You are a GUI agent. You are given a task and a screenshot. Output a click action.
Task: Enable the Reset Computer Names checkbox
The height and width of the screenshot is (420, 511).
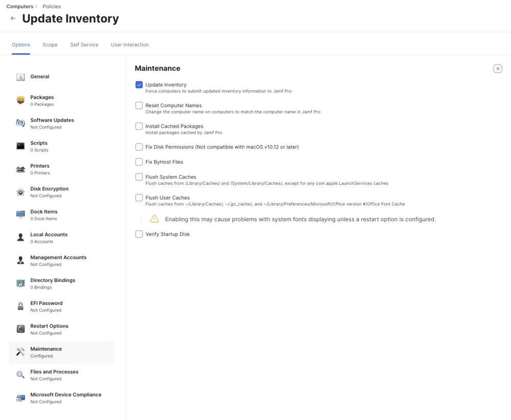coord(139,106)
